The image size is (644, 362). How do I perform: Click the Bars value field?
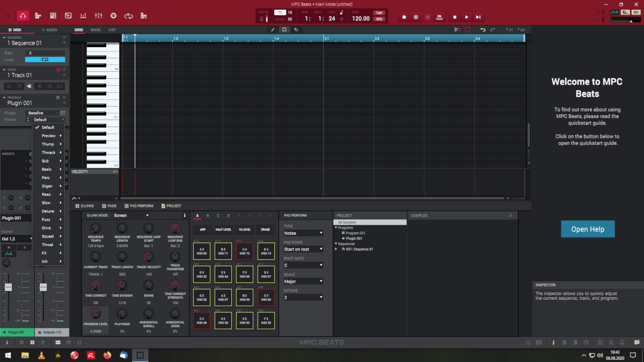pyautogui.click(x=45, y=53)
